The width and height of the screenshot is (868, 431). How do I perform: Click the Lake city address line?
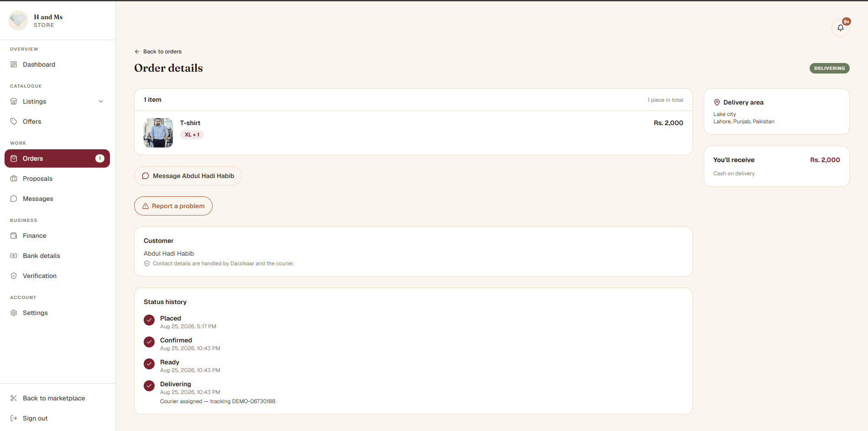(725, 114)
